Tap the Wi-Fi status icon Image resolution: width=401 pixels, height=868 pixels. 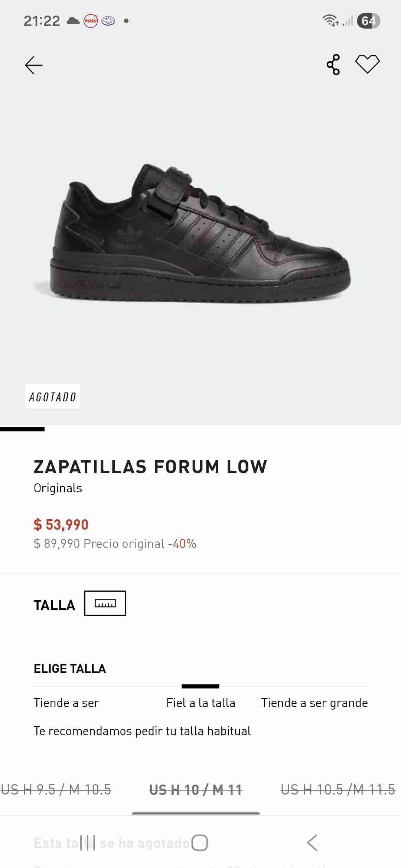(x=330, y=20)
